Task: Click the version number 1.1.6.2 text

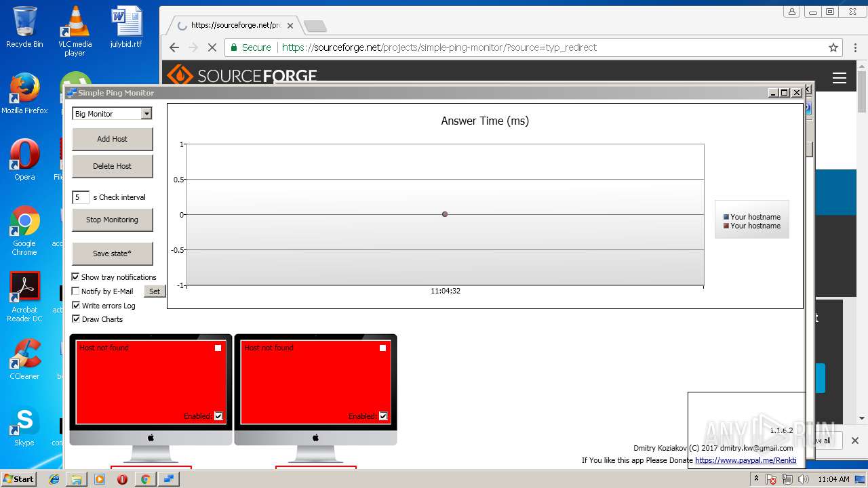Action: [781, 430]
